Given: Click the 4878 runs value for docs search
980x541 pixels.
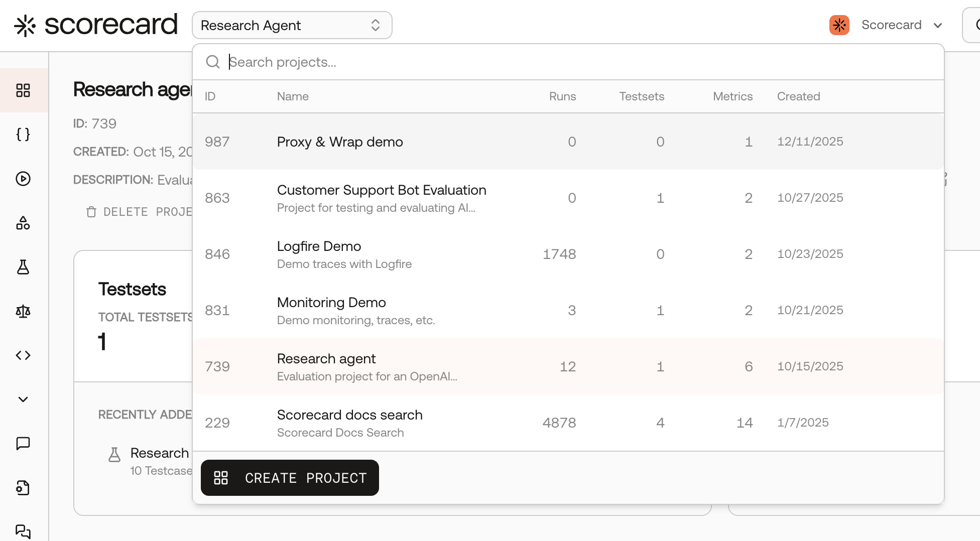Looking at the screenshot, I should pos(559,423).
